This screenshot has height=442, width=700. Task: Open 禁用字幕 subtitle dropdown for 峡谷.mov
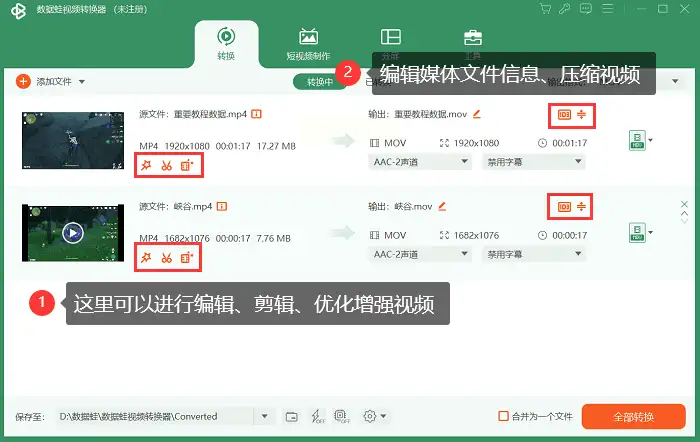[533, 254]
